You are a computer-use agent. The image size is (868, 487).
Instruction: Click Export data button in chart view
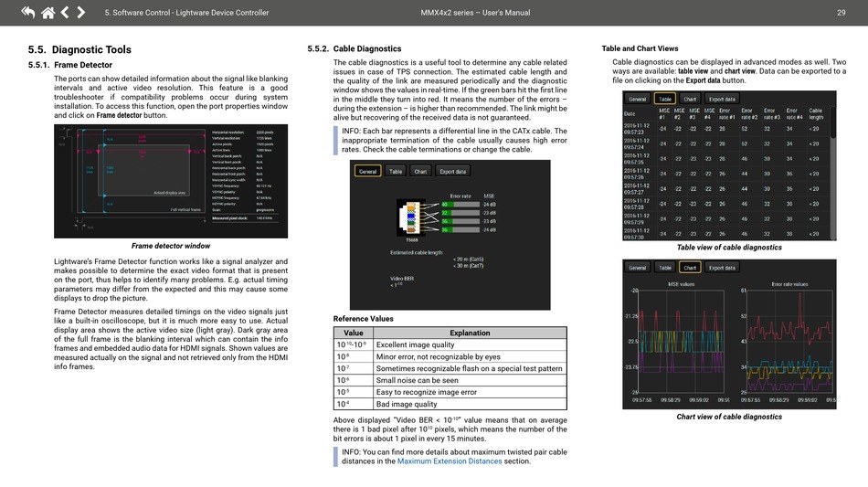722,268
